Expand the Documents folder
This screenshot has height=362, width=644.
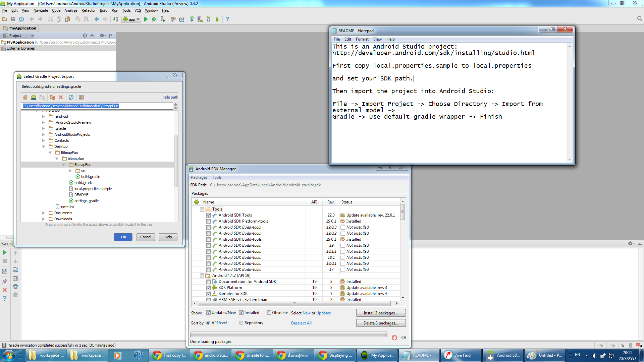tap(44, 213)
